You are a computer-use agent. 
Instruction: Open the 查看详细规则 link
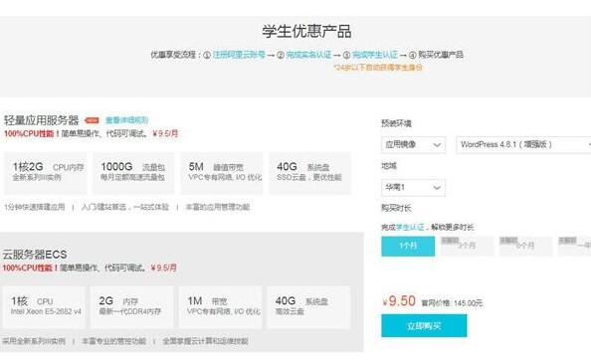(126, 120)
